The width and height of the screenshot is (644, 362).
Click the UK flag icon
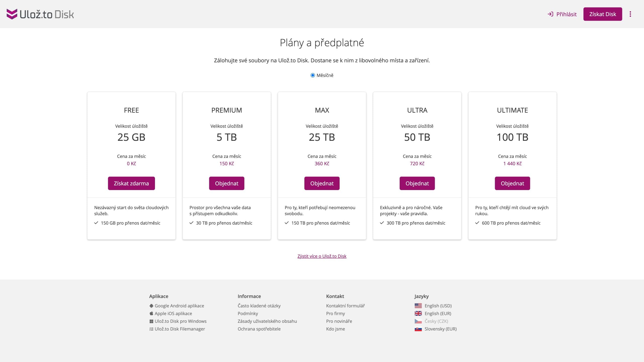coord(418,313)
